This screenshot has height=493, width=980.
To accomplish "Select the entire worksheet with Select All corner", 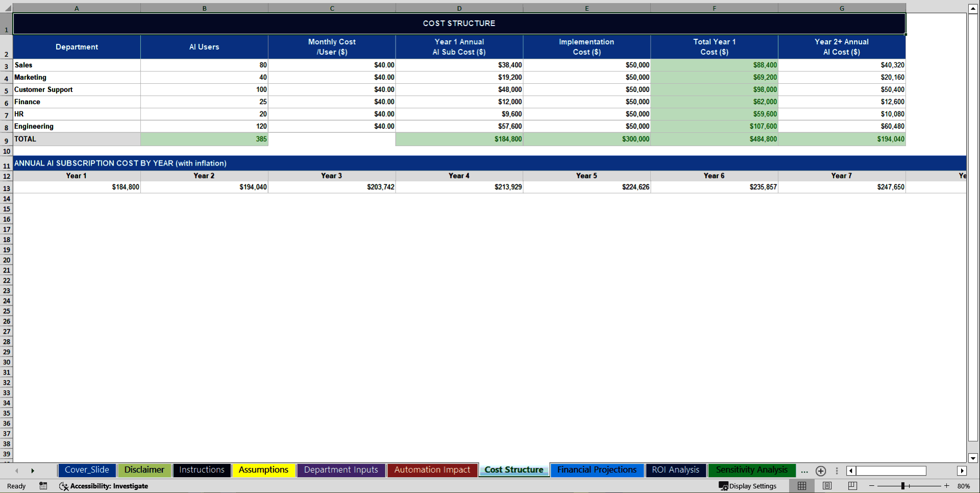I will click(6, 8).
